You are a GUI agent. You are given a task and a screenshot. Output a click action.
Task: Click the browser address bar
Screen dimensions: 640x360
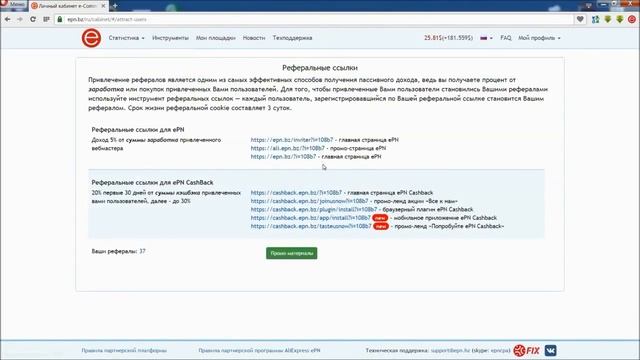[314, 19]
